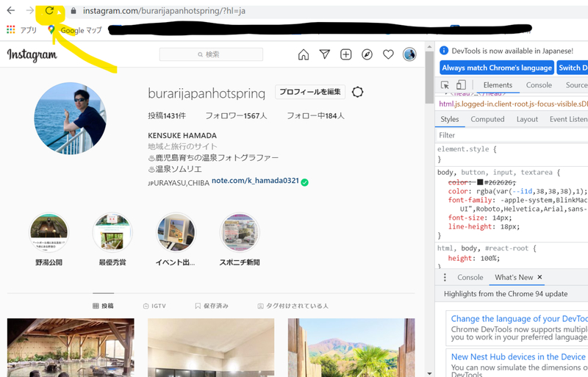Create new post with plus icon

click(346, 54)
